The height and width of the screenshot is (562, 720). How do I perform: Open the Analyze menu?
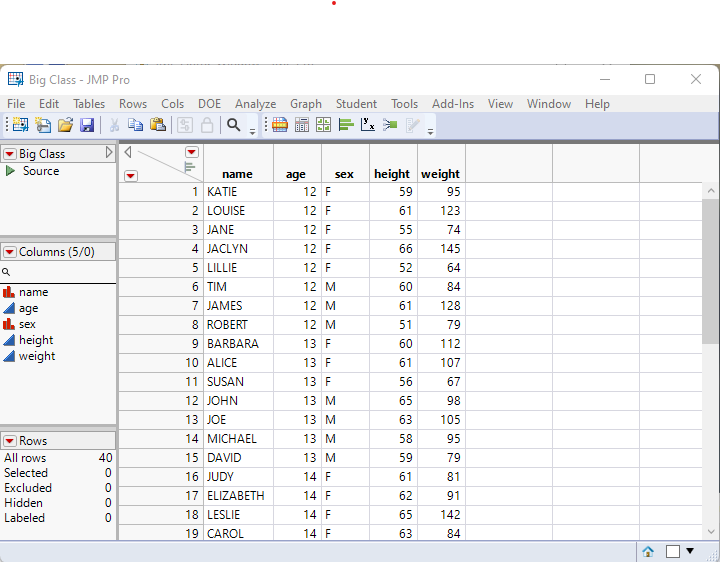255,104
